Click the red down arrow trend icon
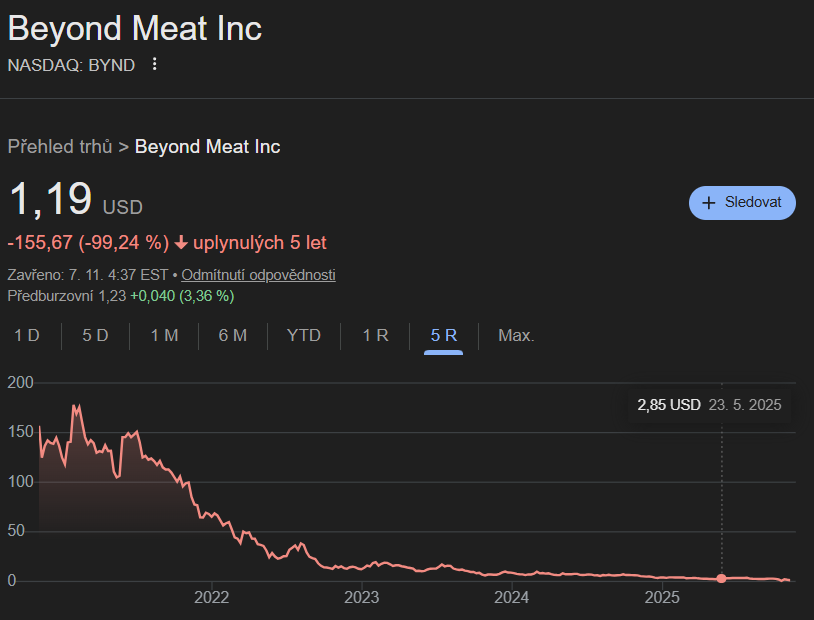 point(181,243)
